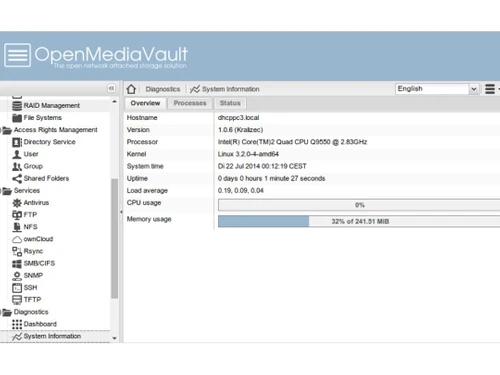Open Directory Service in the sidebar
This screenshot has height=375, width=500.
pyautogui.click(x=50, y=142)
